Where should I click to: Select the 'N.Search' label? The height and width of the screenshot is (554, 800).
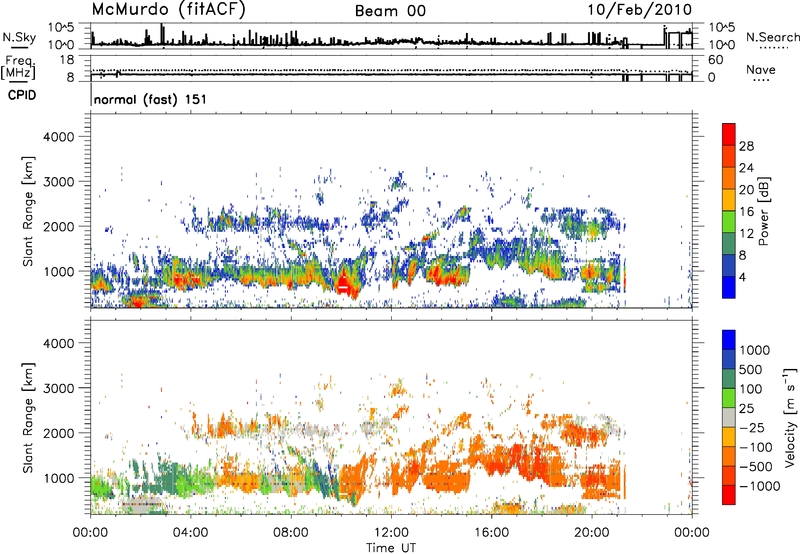772,37
